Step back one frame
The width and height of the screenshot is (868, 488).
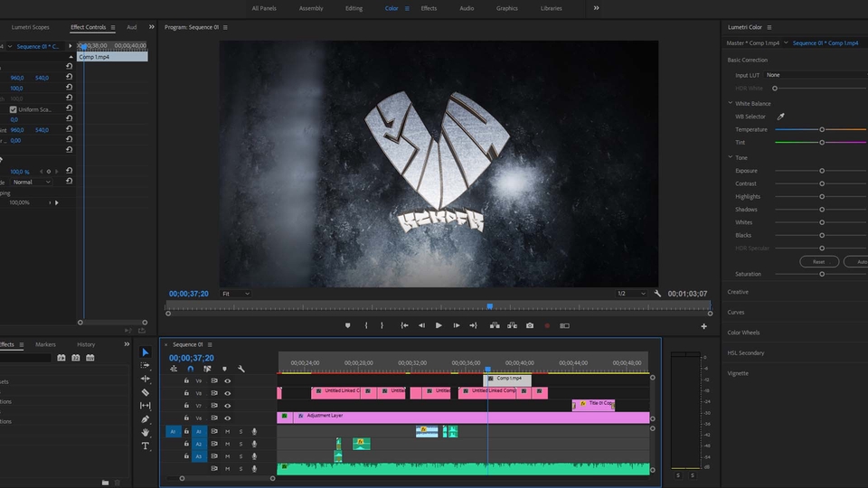click(x=422, y=326)
